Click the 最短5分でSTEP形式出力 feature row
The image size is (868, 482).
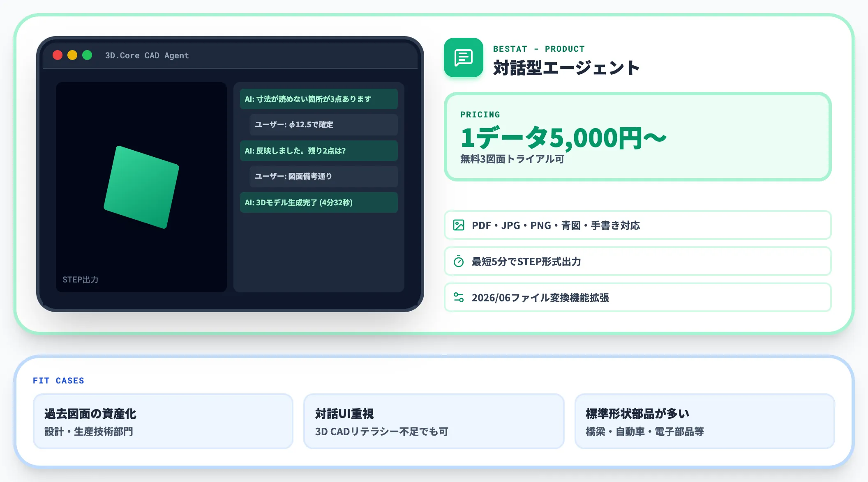[x=638, y=261]
